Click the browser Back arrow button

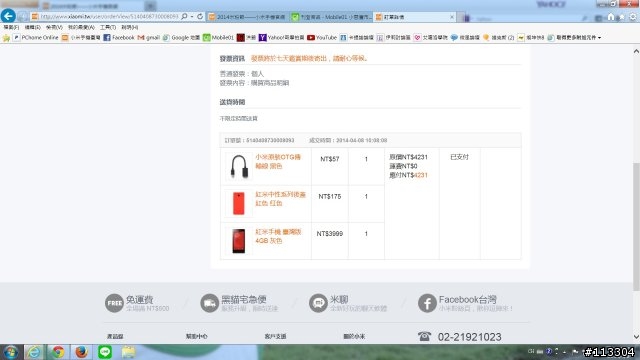8,16
